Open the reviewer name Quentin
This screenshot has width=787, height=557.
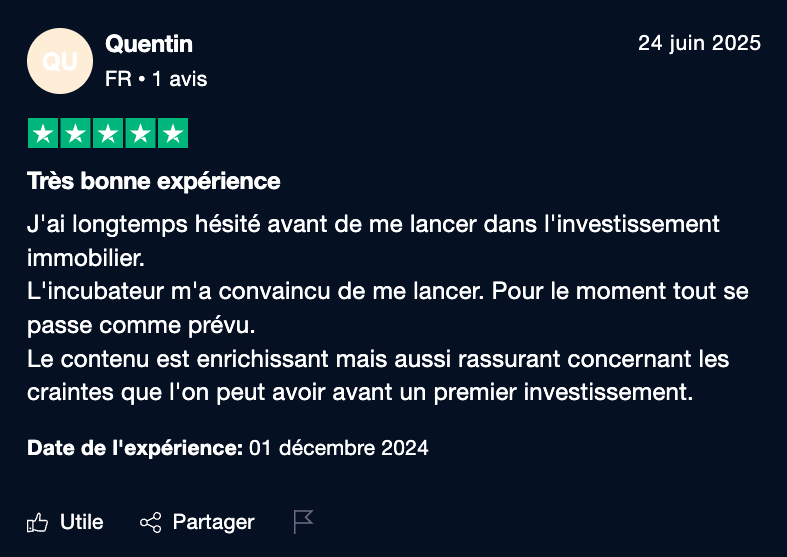[x=149, y=44]
